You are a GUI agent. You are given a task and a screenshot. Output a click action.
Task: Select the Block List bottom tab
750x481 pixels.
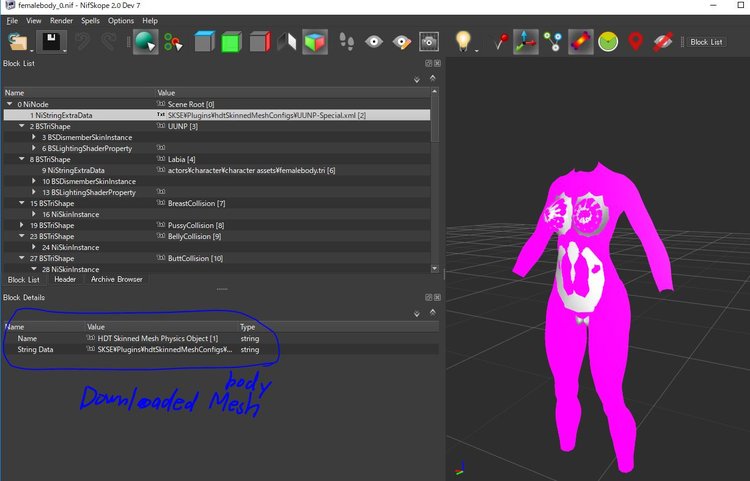pyautogui.click(x=23, y=280)
